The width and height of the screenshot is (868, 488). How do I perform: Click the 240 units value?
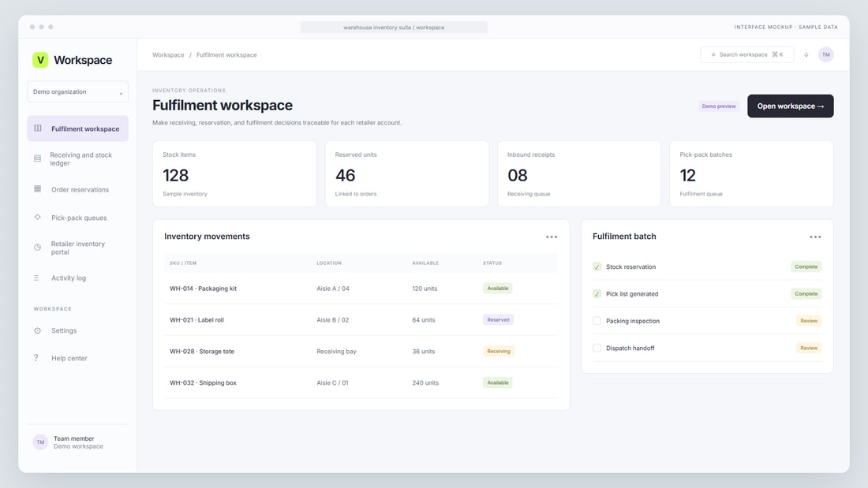(x=425, y=383)
